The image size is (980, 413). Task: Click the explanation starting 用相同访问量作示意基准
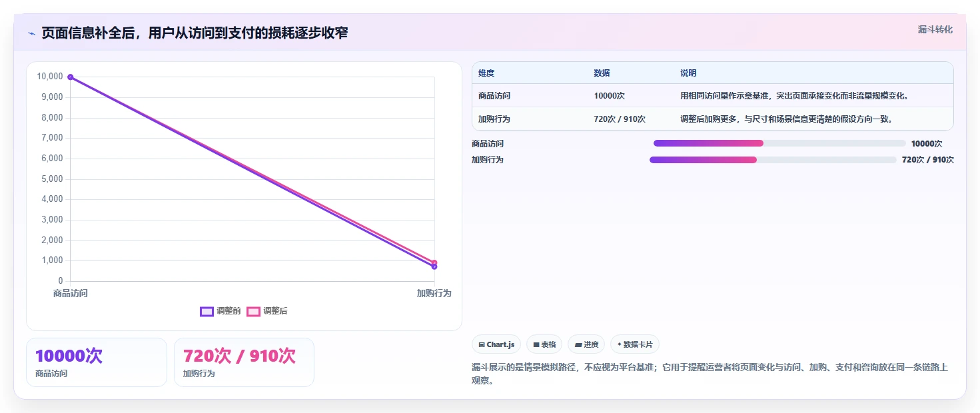[794, 96]
